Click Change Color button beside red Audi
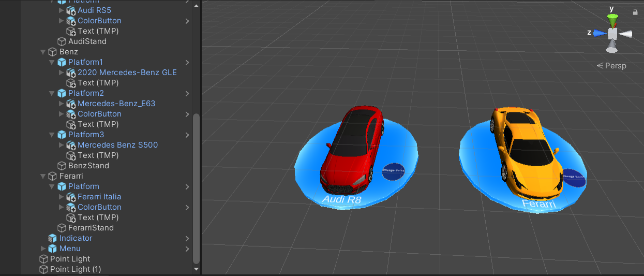Image resolution: width=644 pixels, height=276 pixels. coord(394,171)
